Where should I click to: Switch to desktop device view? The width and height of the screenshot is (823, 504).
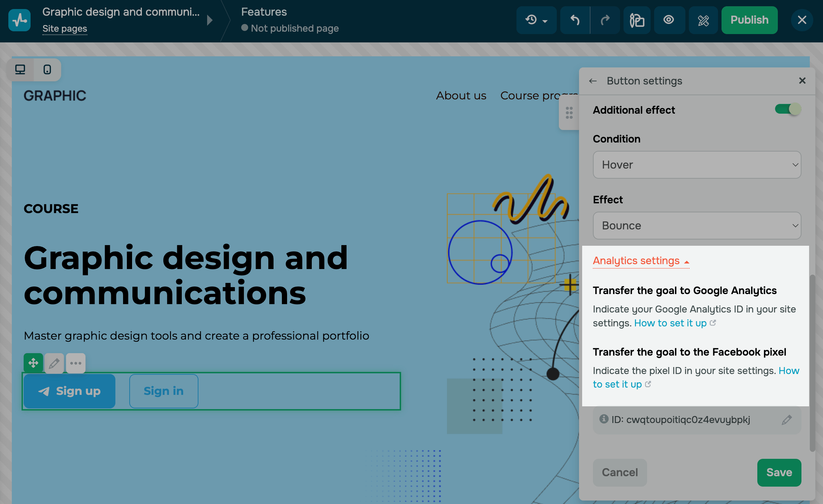(x=20, y=70)
